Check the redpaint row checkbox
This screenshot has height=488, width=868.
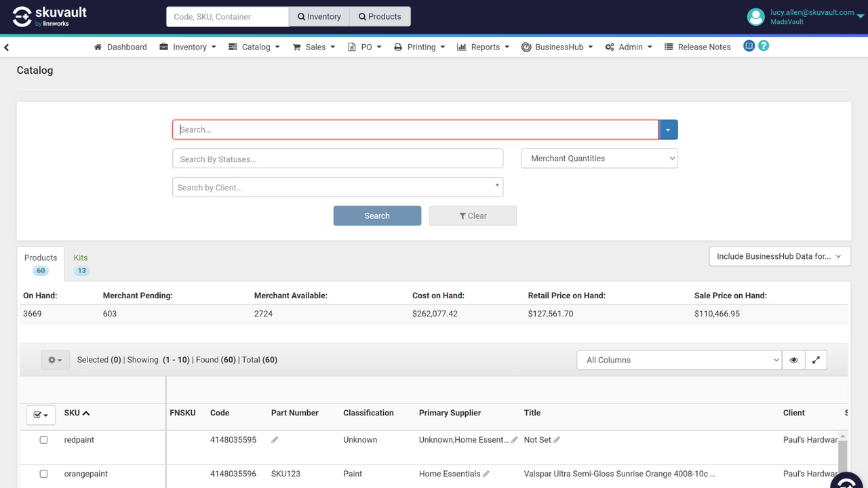pyautogui.click(x=43, y=439)
